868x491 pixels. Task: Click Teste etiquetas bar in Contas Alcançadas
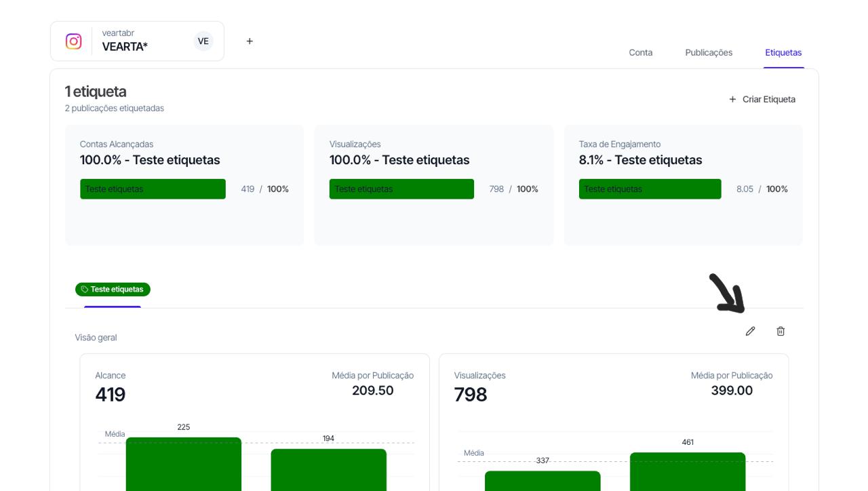click(x=153, y=189)
